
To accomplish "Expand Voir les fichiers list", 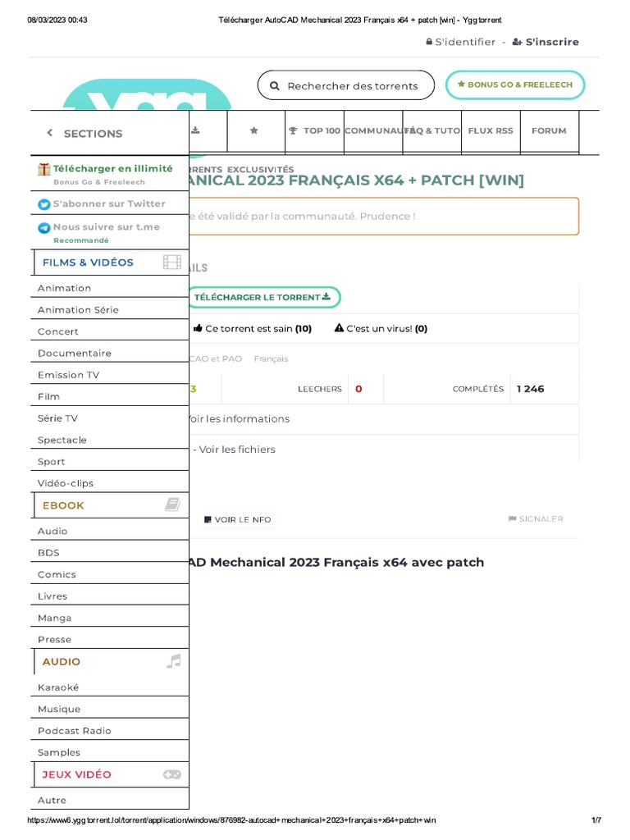I will pyautogui.click(x=236, y=450).
